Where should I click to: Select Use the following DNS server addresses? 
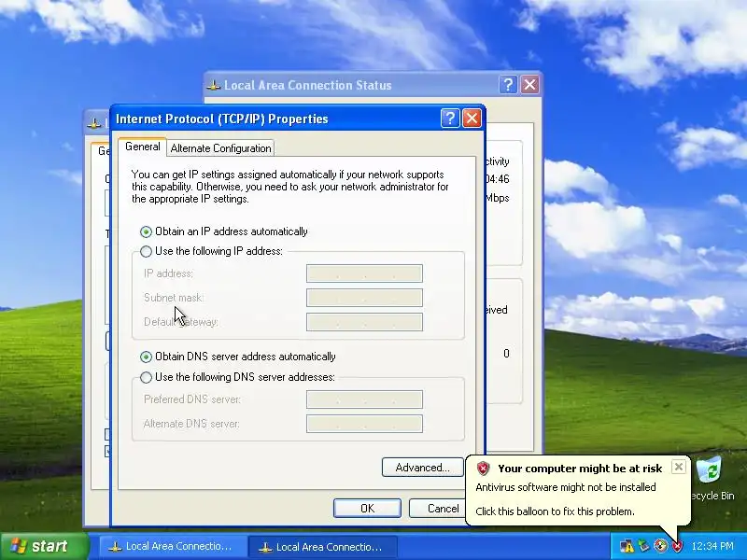(x=237, y=377)
